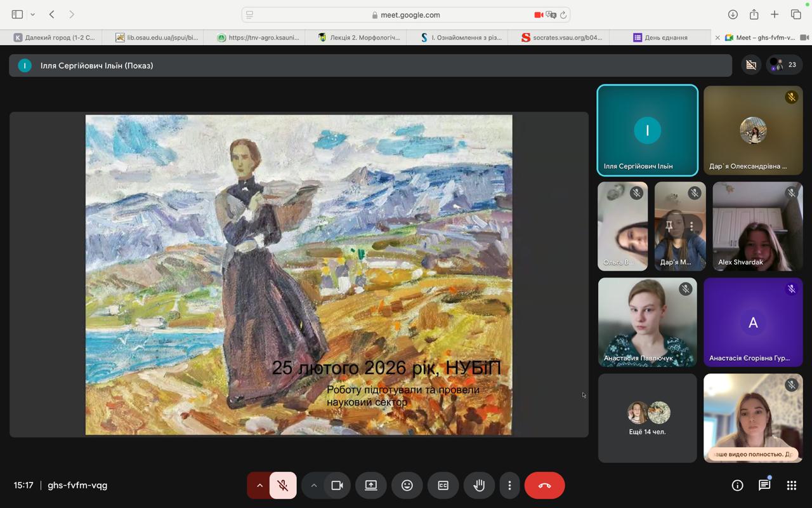Click the presenter name Ілля Сергійович Ільїн (Показ)
812x508 pixels.
click(97, 65)
